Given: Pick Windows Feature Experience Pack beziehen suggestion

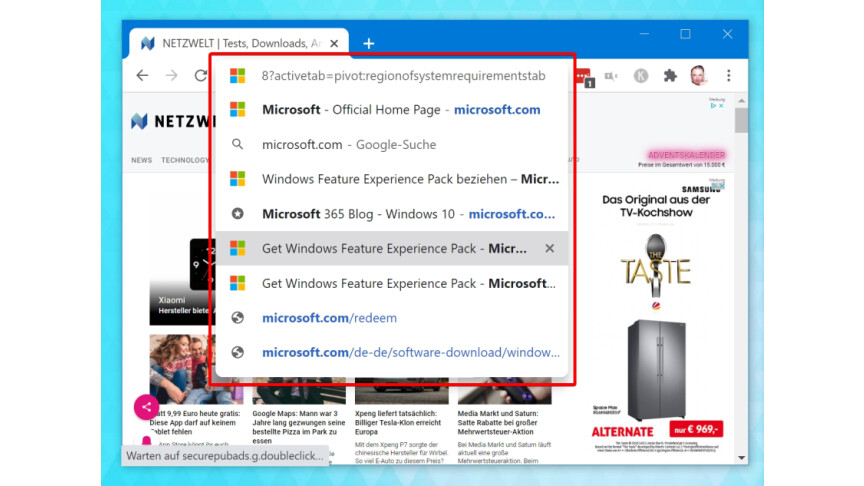Looking at the screenshot, I should pyautogui.click(x=392, y=179).
